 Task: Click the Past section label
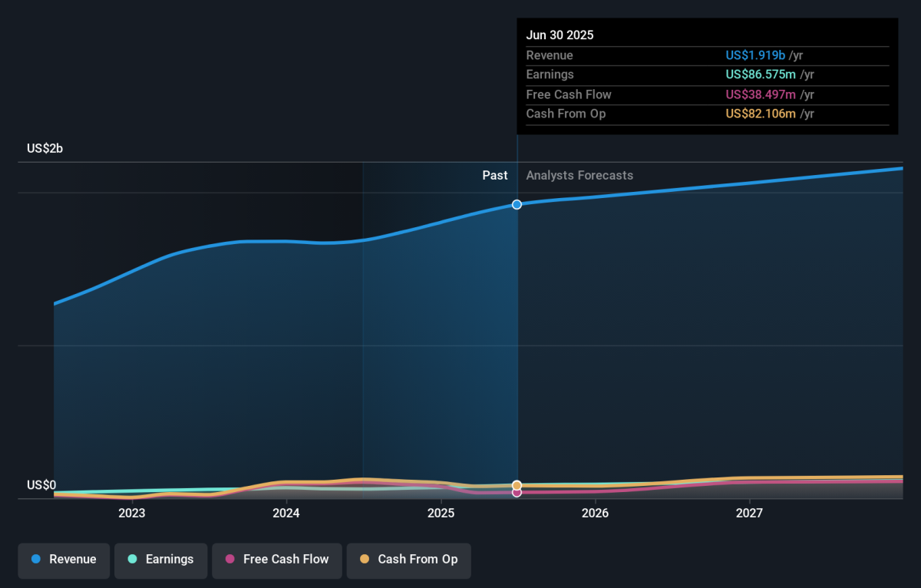click(495, 176)
